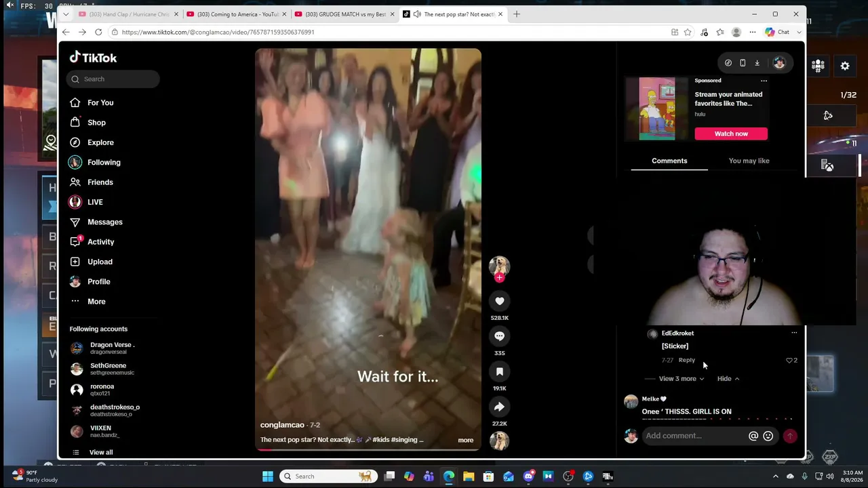This screenshot has height=488, width=868.
Task: Show hidden system tray icons chevron
Action: point(776,476)
